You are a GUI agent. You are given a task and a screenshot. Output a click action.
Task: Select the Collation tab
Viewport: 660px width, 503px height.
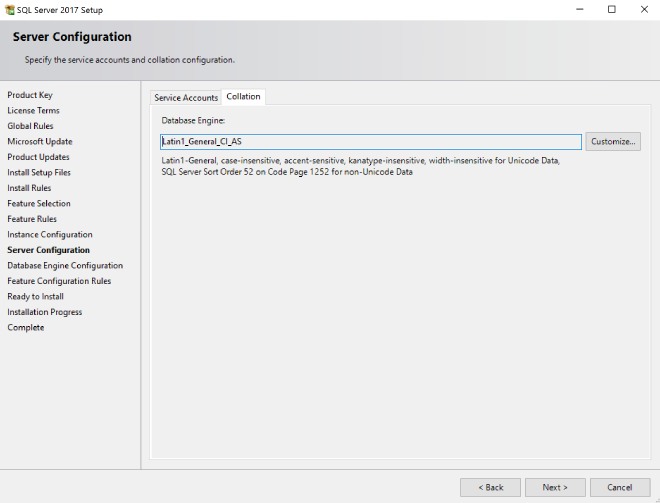pyautogui.click(x=243, y=96)
